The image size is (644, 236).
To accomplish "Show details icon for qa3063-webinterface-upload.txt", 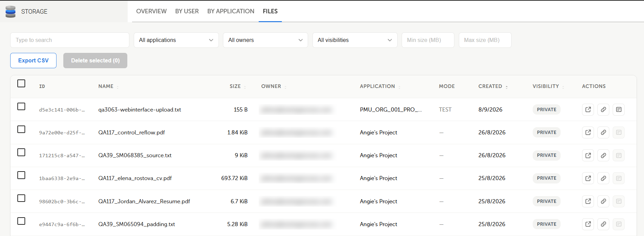I will [x=618, y=109].
